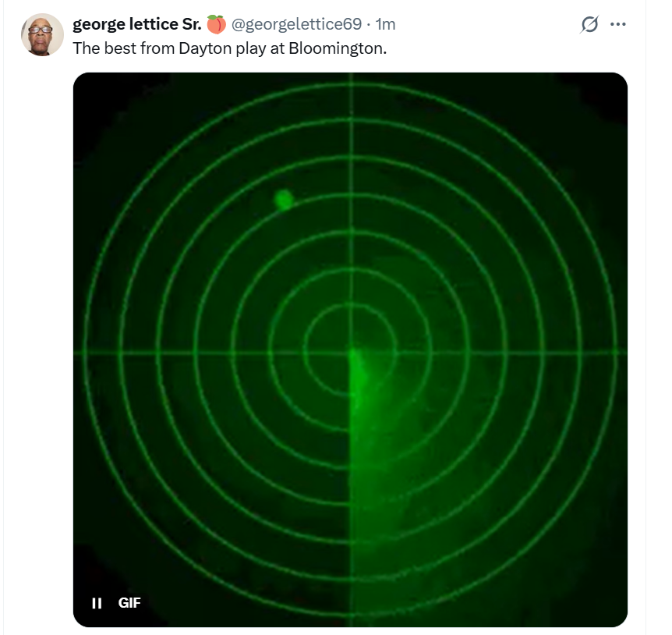The image size is (672, 635).
Task: Open the Grok actions icon on the tweet
Action: click(589, 25)
